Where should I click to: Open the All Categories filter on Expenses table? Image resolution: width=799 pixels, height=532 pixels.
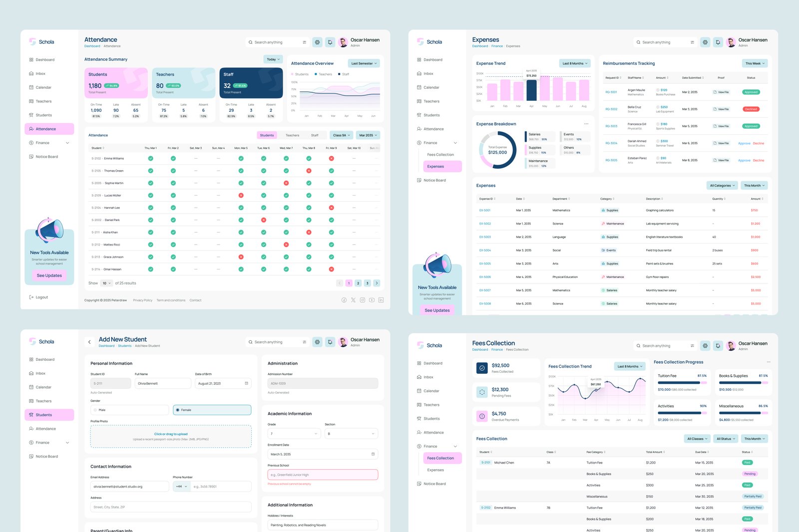click(x=722, y=185)
